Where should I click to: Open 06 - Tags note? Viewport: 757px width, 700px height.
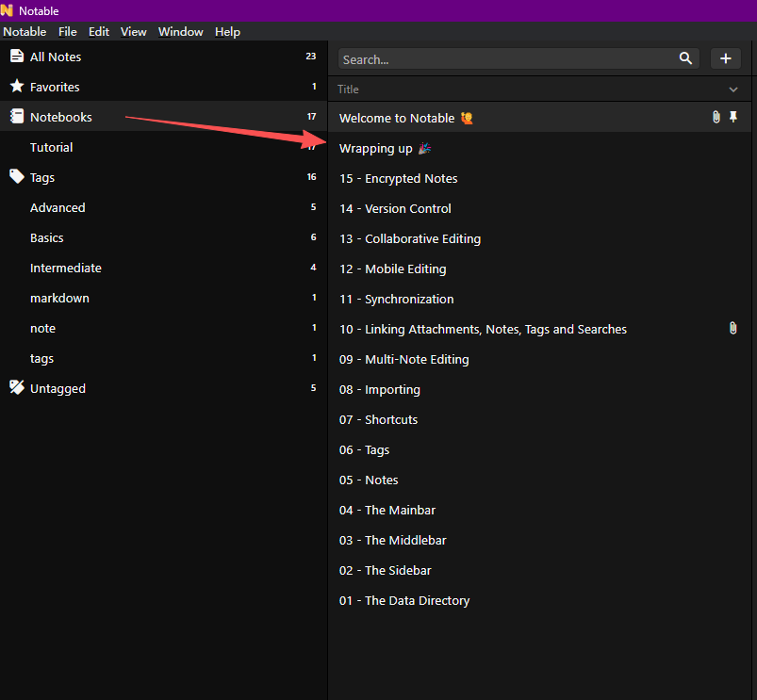tap(539, 449)
